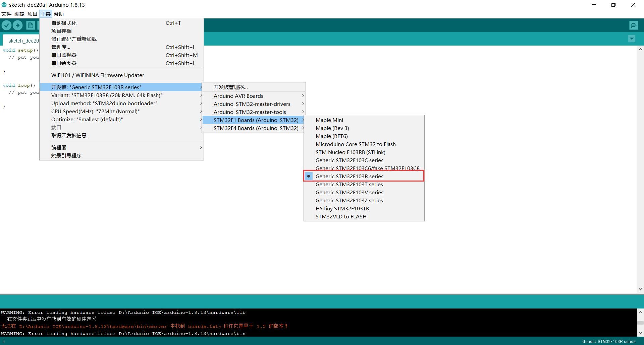Select Generic STM32F103C series board
Image resolution: width=644 pixels, height=345 pixels.
(364, 160)
